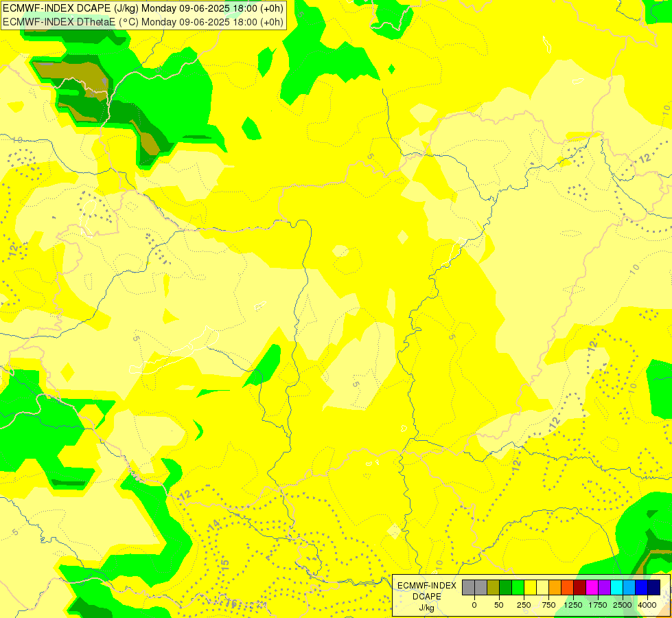Screen dimensions: 672x618
Task: Pick the cyan legend swatch
Action: coord(617,588)
